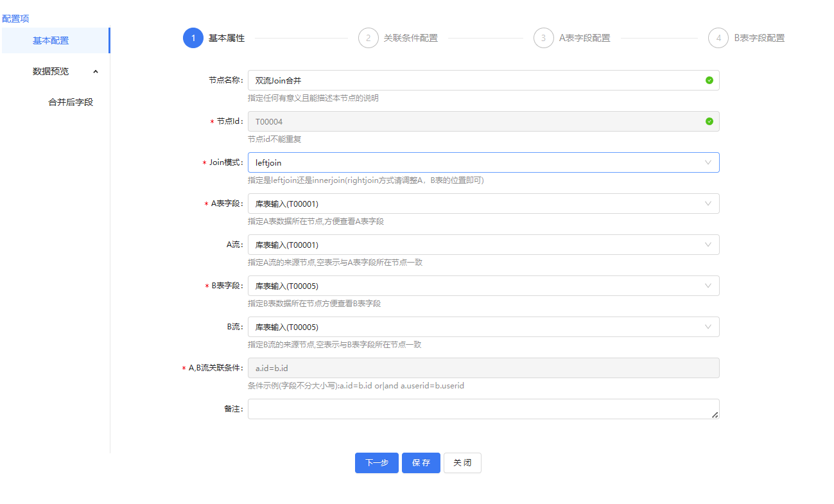Click hint text beginning 指定B流的来源节点

(x=334, y=345)
